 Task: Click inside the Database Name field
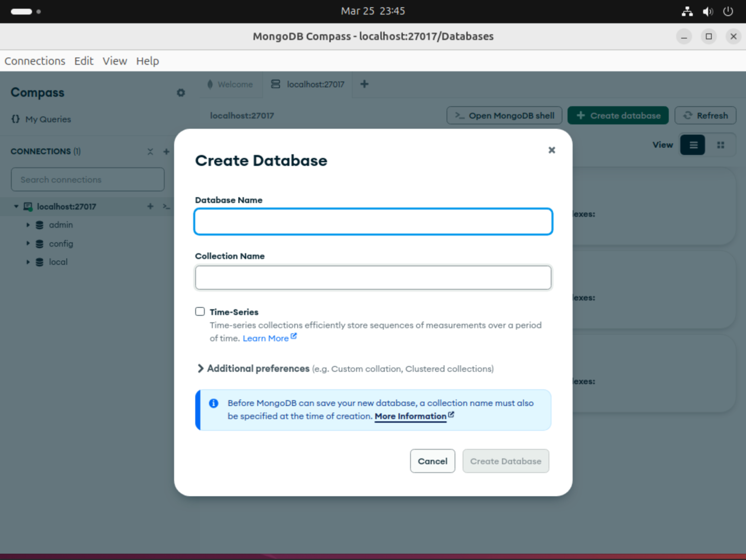point(373,221)
